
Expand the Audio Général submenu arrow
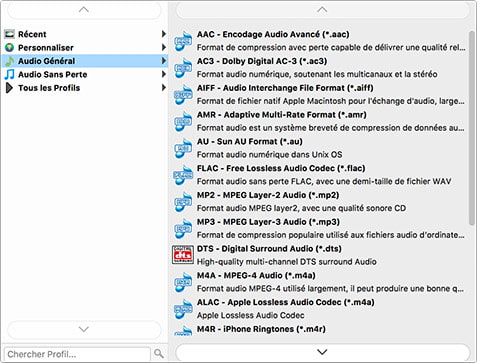(x=164, y=61)
